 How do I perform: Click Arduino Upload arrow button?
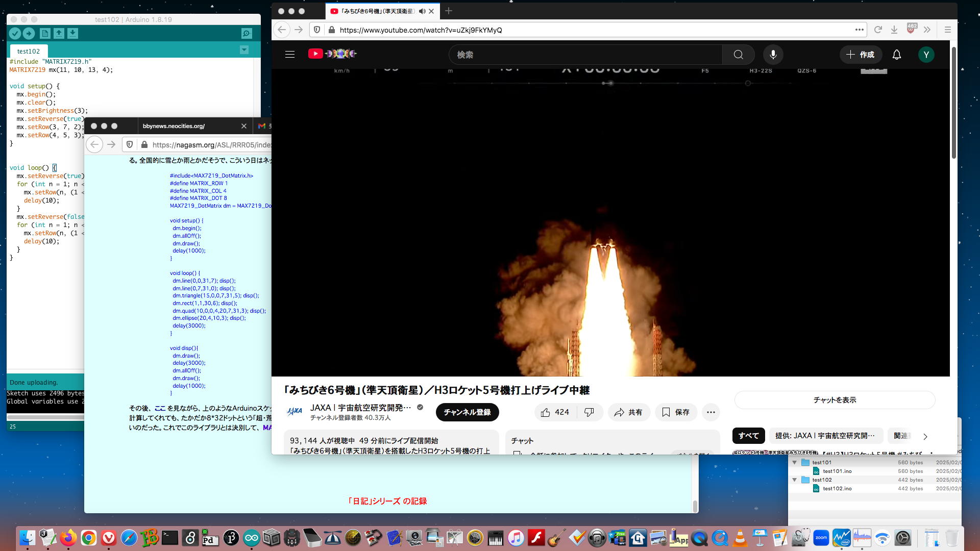pos(29,34)
